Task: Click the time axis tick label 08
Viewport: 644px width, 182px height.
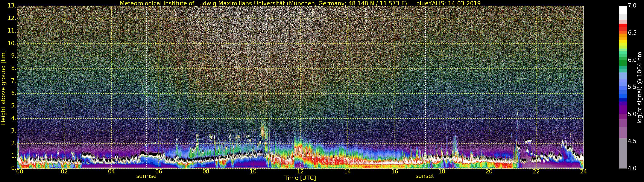Action: coord(206,172)
